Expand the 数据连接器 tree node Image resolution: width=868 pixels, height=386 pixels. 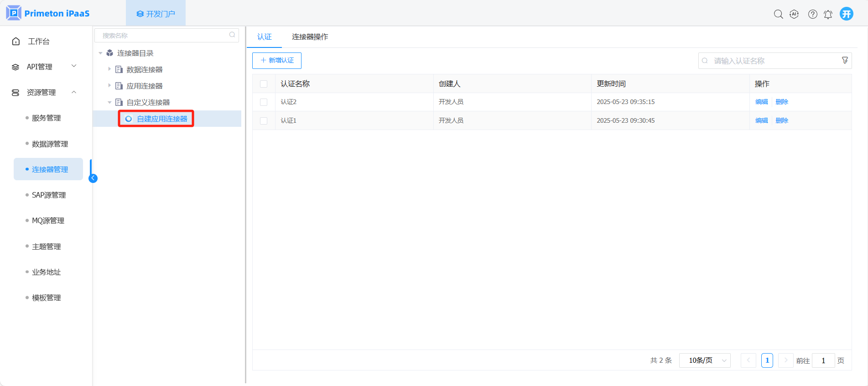[109, 69]
